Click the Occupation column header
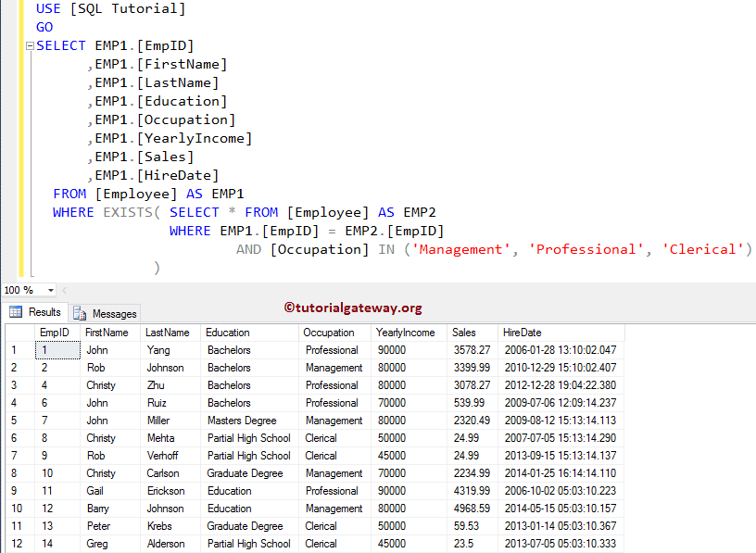 click(x=330, y=332)
